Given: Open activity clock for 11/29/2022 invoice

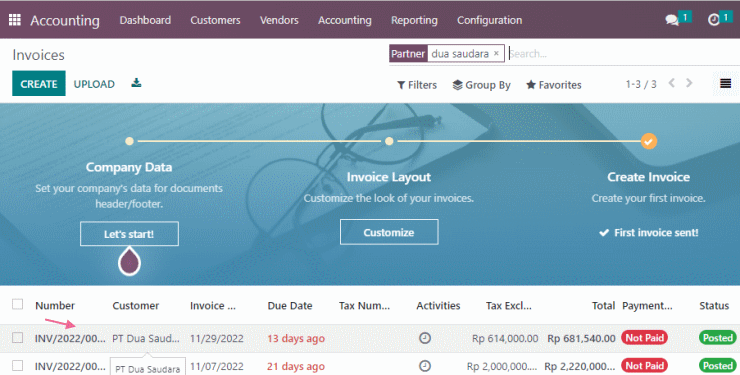Looking at the screenshot, I should click(x=425, y=338).
